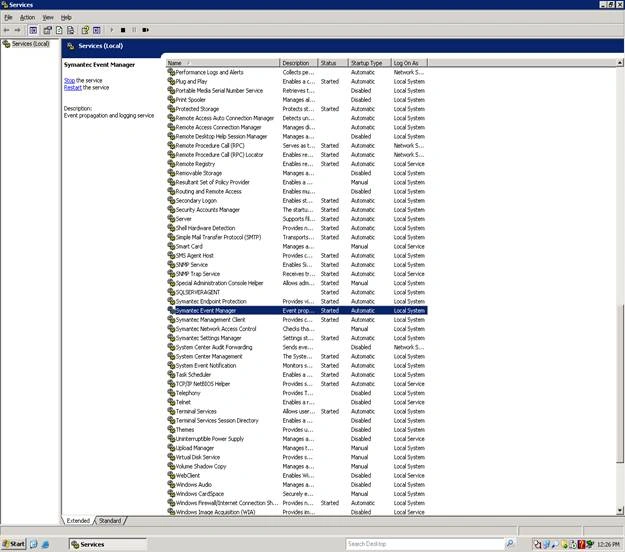The height and width of the screenshot is (552, 625).
Task: Open the View menu
Action: pyautogui.click(x=48, y=18)
